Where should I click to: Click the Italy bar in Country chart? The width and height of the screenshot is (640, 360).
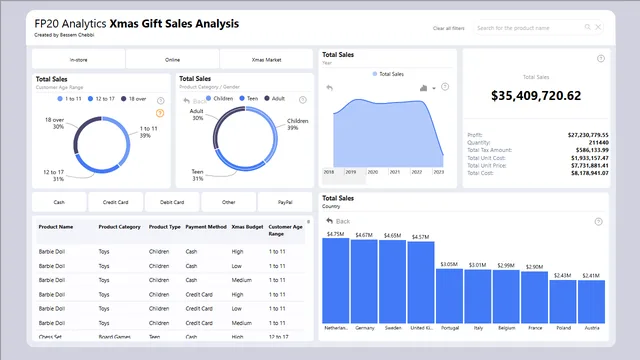478,296
